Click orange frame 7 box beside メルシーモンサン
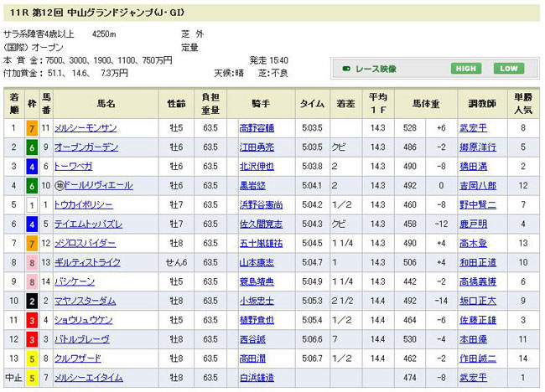Image resolution: width=545 pixels, height=392 pixels. tap(30, 128)
